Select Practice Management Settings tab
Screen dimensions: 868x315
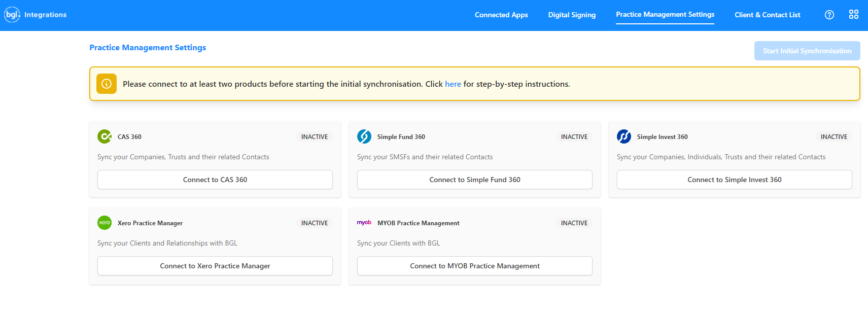tap(665, 15)
